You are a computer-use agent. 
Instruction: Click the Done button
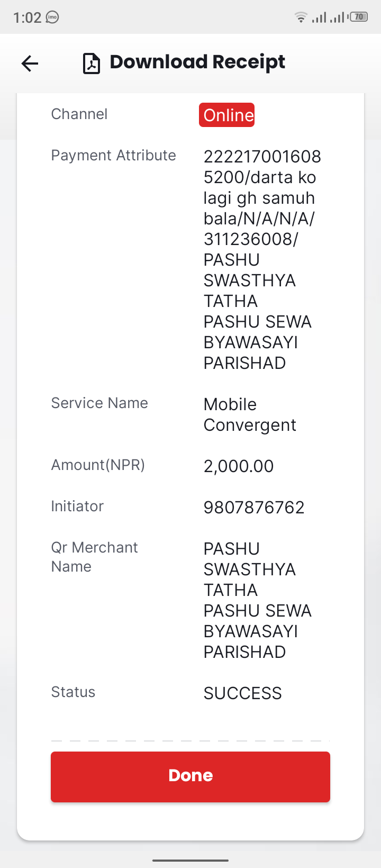click(x=190, y=776)
